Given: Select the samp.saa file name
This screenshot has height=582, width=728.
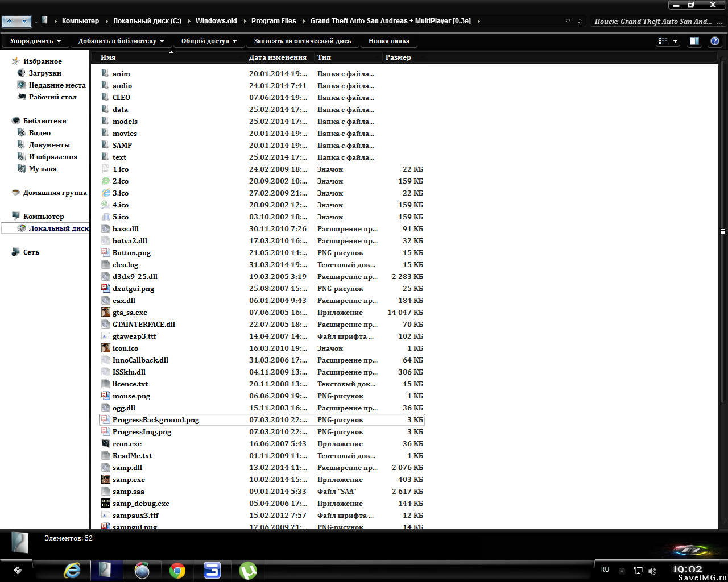Looking at the screenshot, I should point(129,492).
